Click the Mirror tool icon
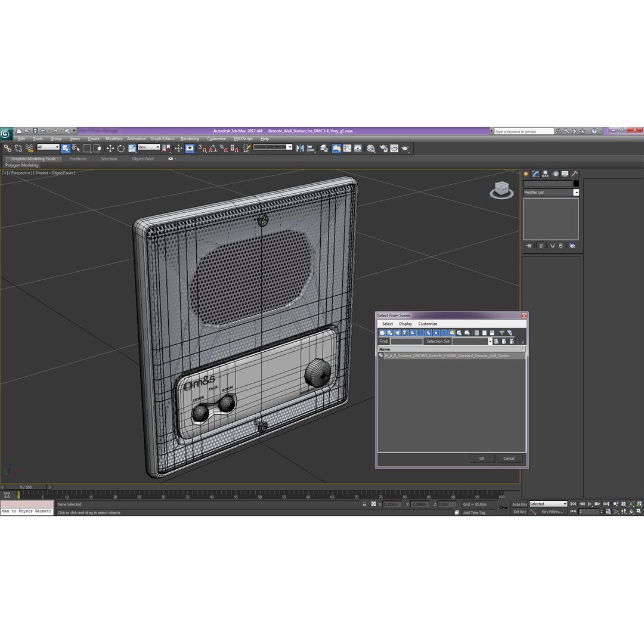This screenshot has height=644, width=644. coord(300,148)
